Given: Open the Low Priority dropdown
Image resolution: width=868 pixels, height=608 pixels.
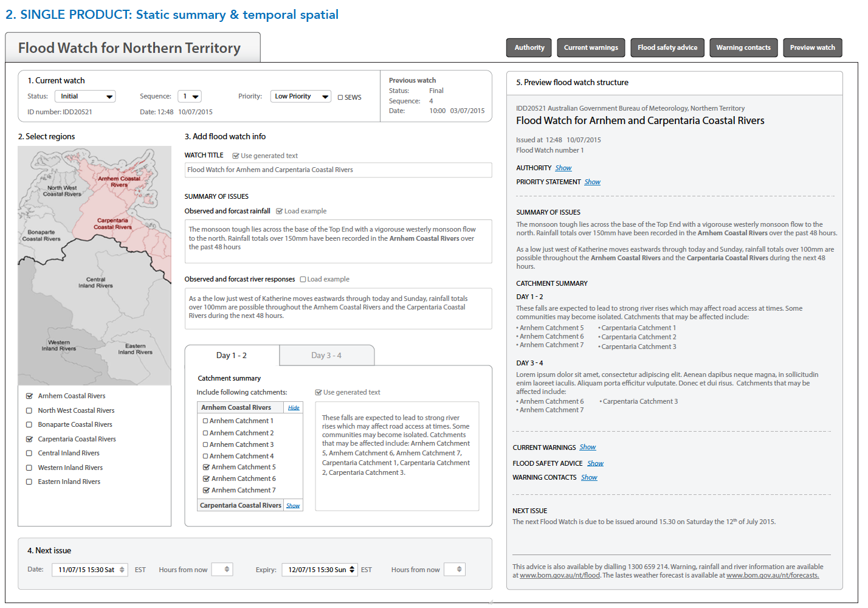Looking at the screenshot, I should click(x=301, y=96).
